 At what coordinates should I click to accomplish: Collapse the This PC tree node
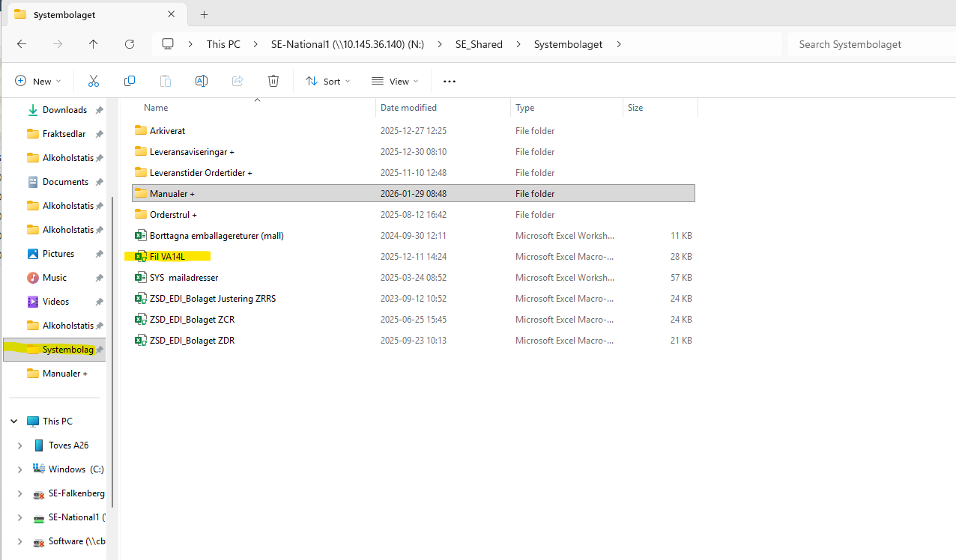point(14,421)
